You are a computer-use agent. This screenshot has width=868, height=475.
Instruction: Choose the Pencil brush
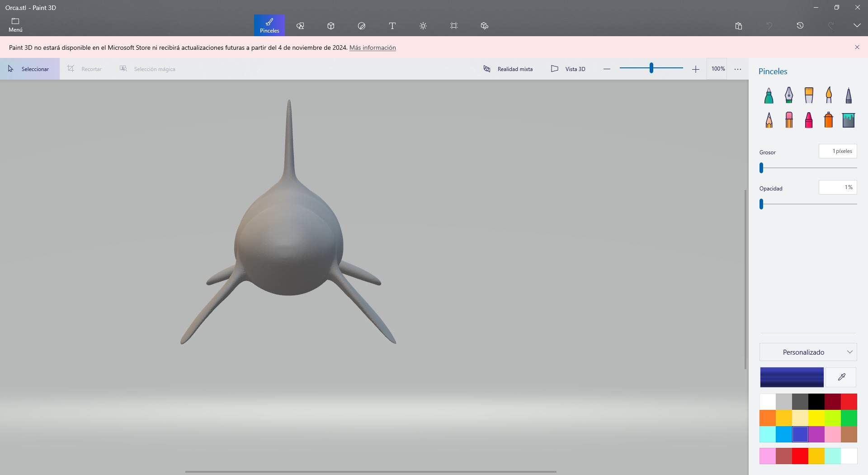(769, 120)
